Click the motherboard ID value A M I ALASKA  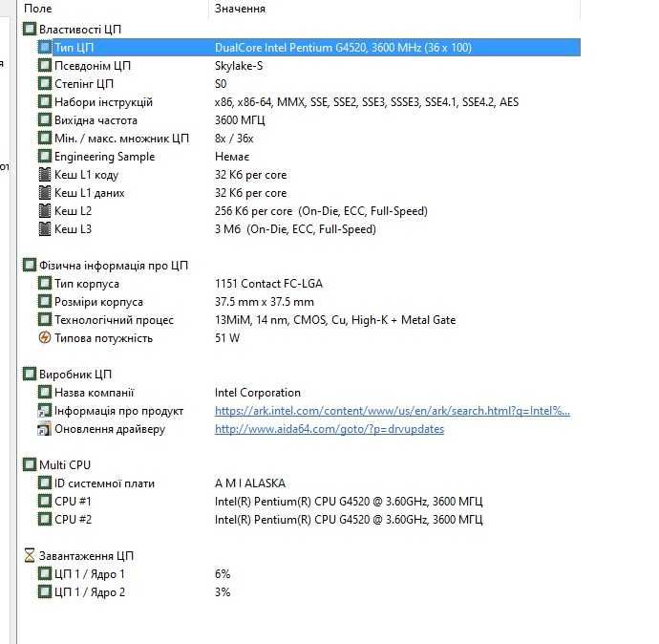pos(250,483)
